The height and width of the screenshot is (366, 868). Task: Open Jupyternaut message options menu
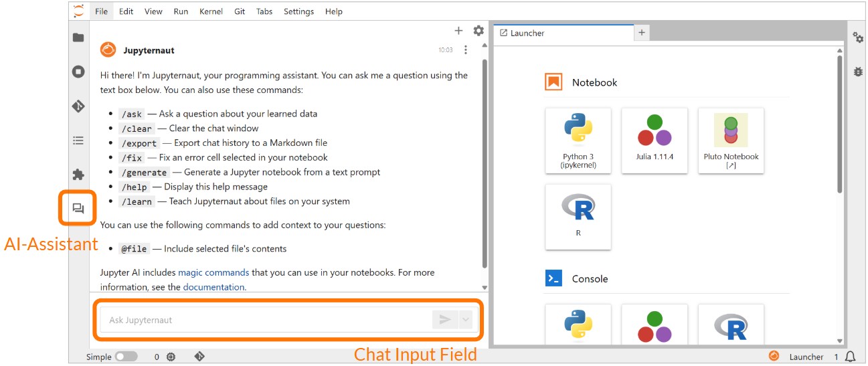coord(466,50)
